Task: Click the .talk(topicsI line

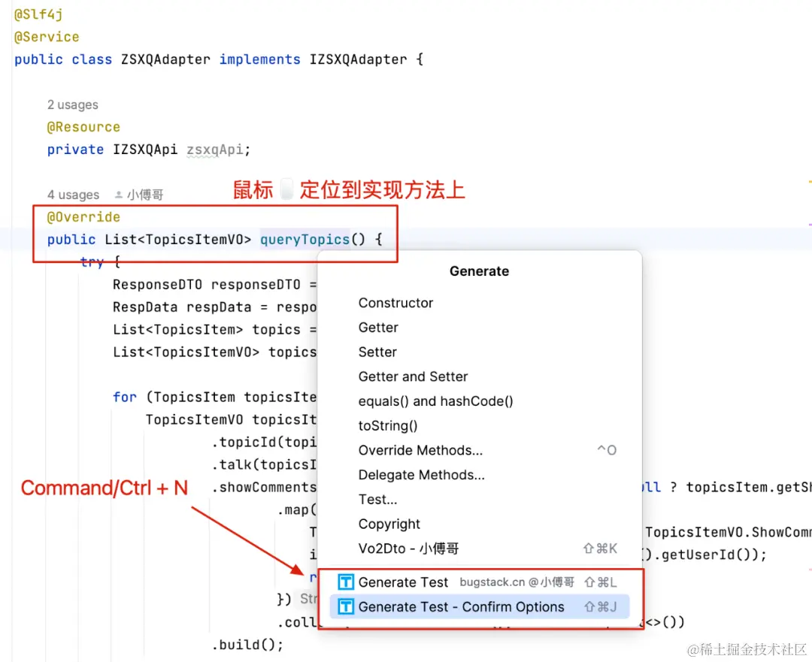Action: point(264,465)
